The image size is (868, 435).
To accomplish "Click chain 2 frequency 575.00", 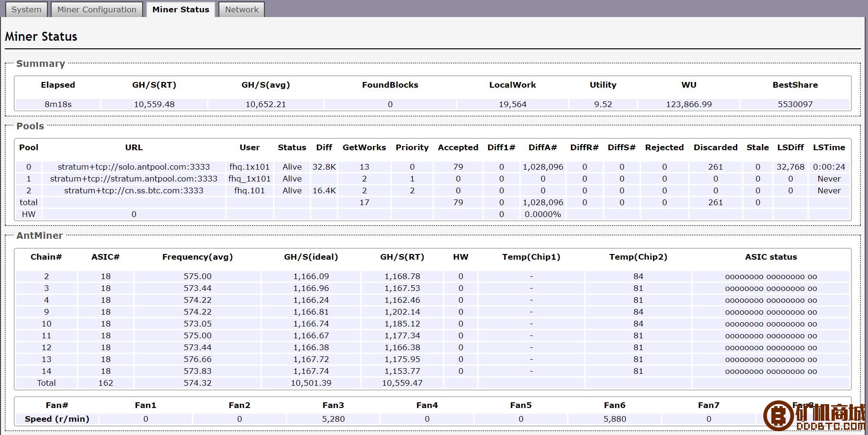I will 198,276.
